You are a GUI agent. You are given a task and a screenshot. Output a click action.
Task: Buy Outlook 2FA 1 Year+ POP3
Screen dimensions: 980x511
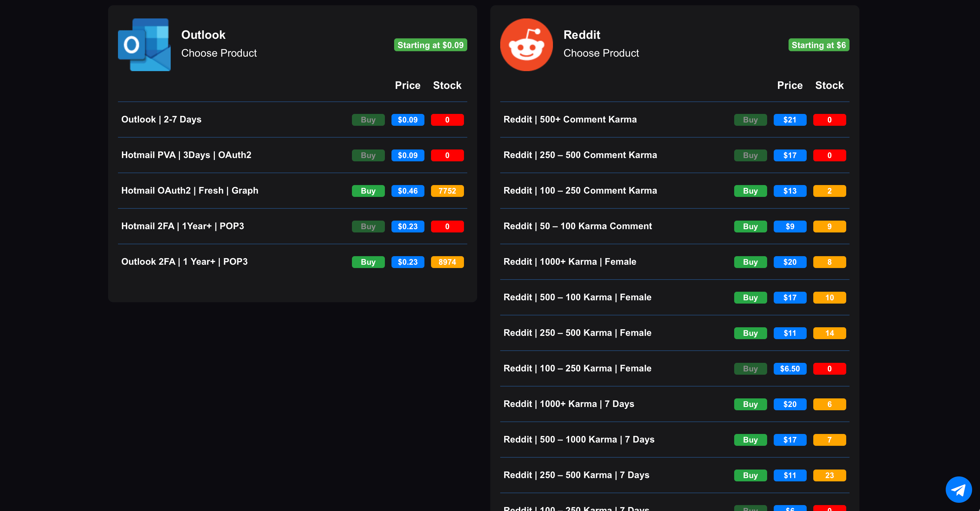pos(368,262)
